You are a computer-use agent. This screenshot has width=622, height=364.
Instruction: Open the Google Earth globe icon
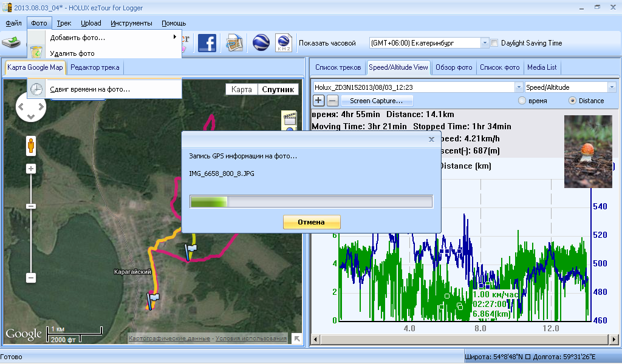(x=261, y=43)
